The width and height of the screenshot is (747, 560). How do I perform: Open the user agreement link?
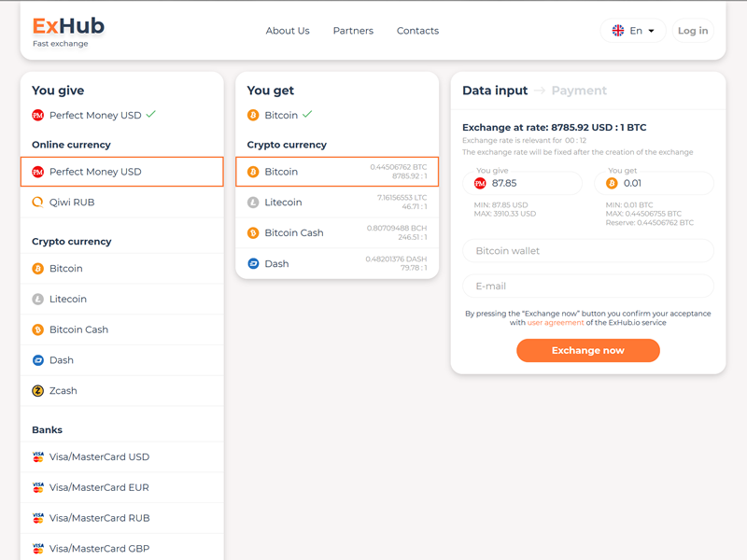tap(555, 323)
